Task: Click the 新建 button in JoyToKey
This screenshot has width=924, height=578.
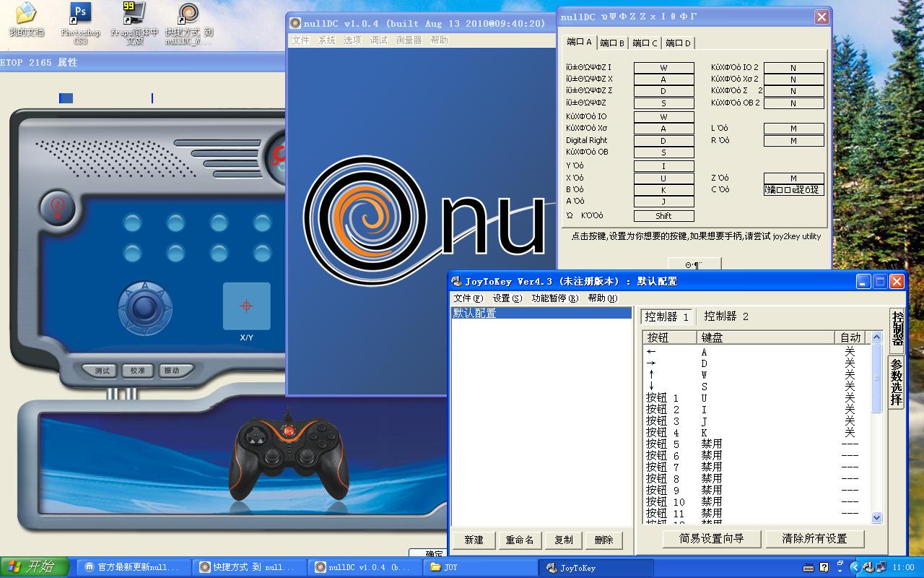Action: tap(474, 540)
